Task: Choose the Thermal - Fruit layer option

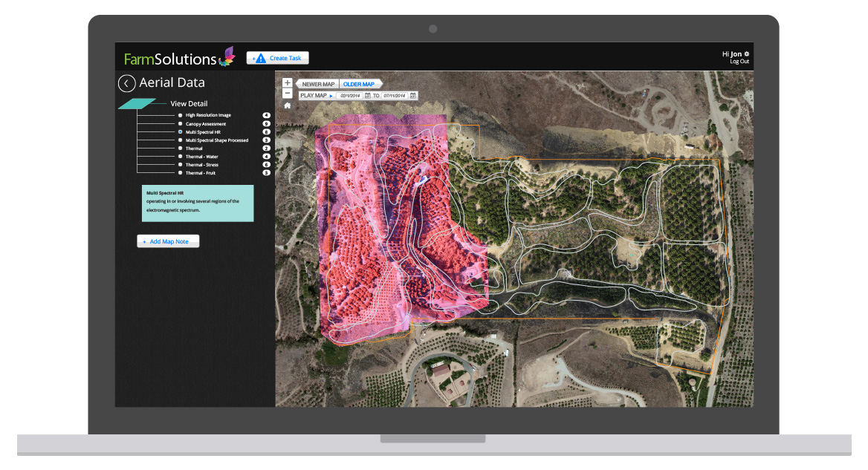Action: tap(180, 173)
